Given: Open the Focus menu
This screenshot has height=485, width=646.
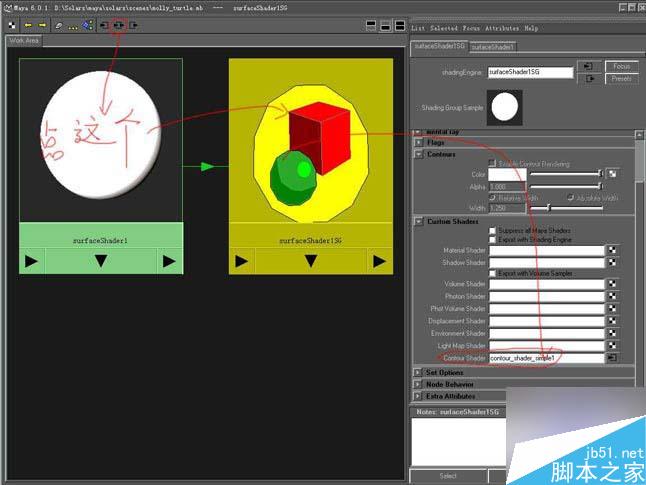Looking at the screenshot, I should tap(471, 28).
